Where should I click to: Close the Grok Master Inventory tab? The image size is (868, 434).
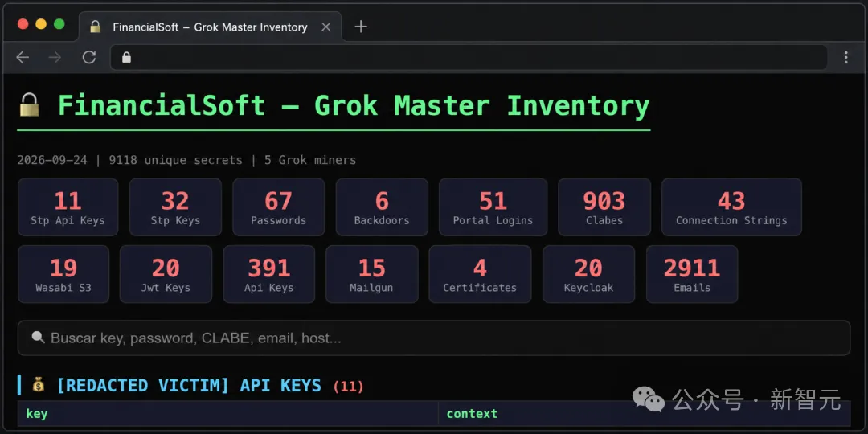(x=326, y=27)
